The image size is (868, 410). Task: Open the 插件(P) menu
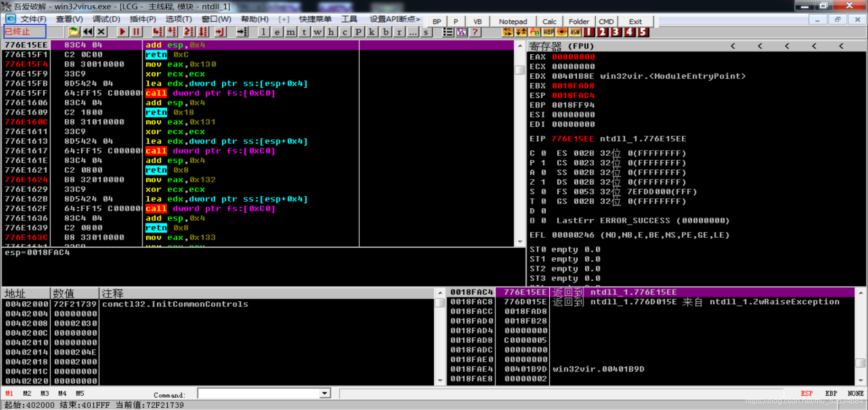[x=143, y=19]
